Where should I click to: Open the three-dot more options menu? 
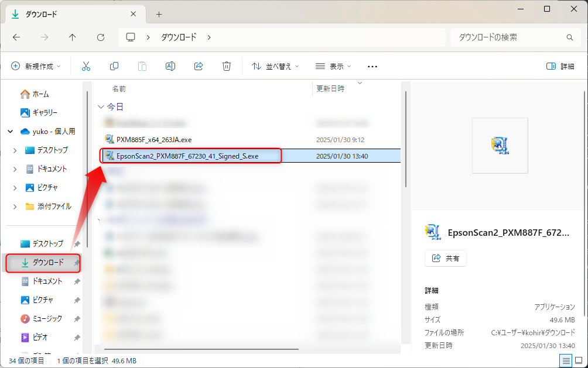(372, 66)
